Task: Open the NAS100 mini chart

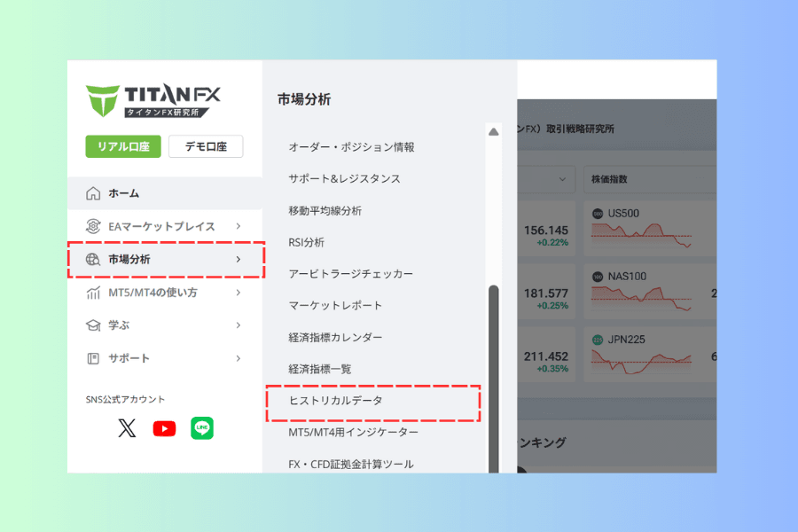Action: coord(642,299)
